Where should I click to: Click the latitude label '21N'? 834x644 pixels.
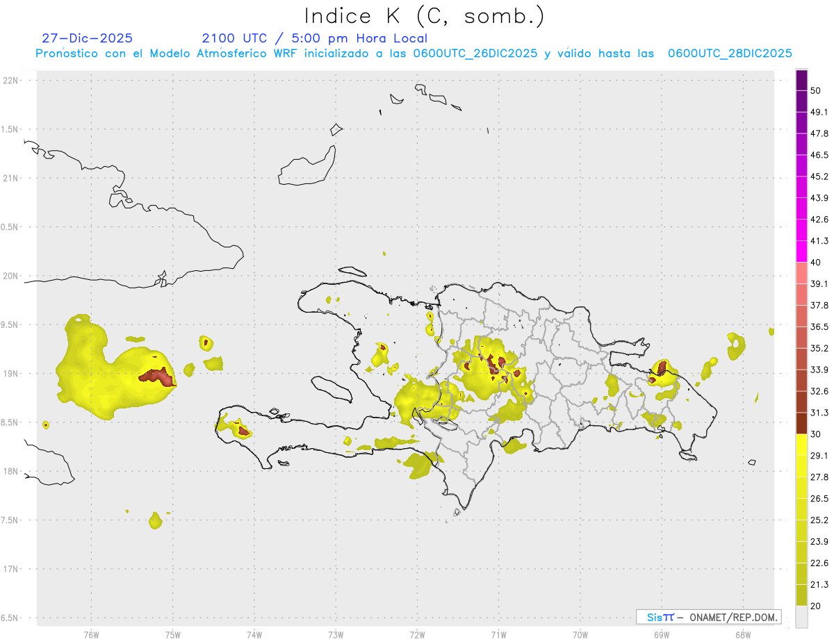(x=11, y=178)
